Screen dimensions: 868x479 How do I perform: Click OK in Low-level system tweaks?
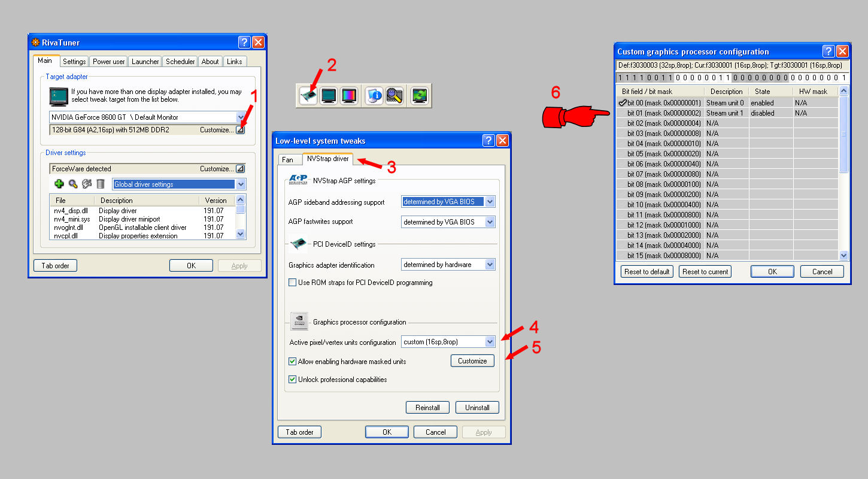coord(387,432)
